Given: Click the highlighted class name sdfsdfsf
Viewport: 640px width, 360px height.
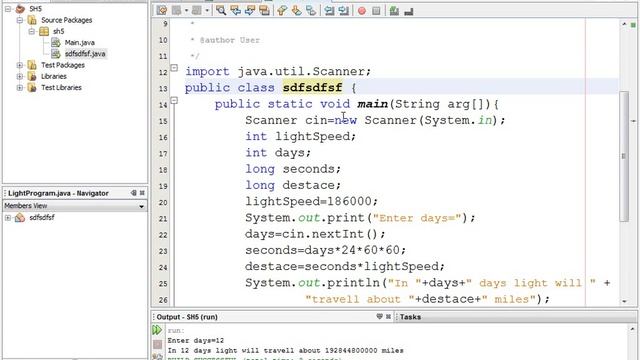Looking at the screenshot, I should point(312,87).
